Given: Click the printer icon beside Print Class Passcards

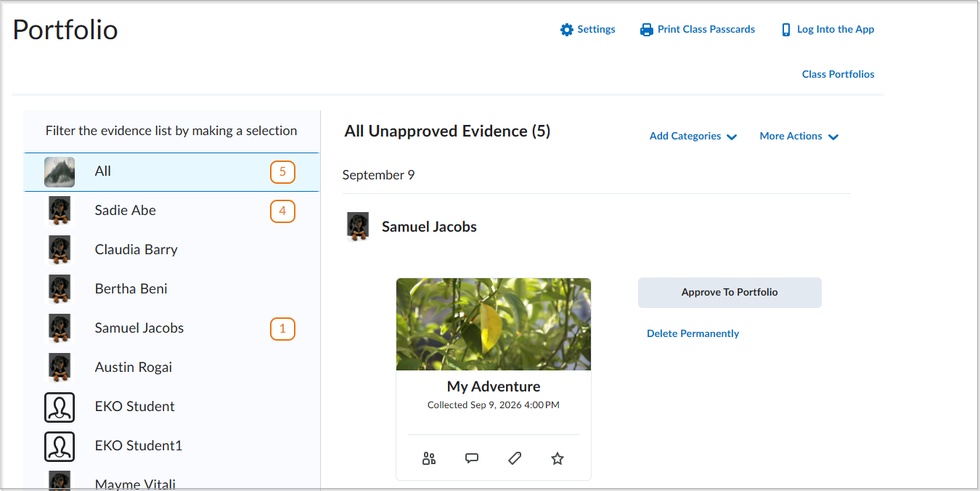Looking at the screenshot, I should [647, 30].
